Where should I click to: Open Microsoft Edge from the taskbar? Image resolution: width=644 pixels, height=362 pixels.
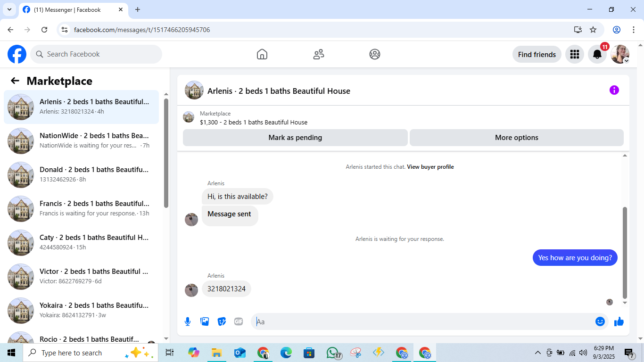click(286, 353)
